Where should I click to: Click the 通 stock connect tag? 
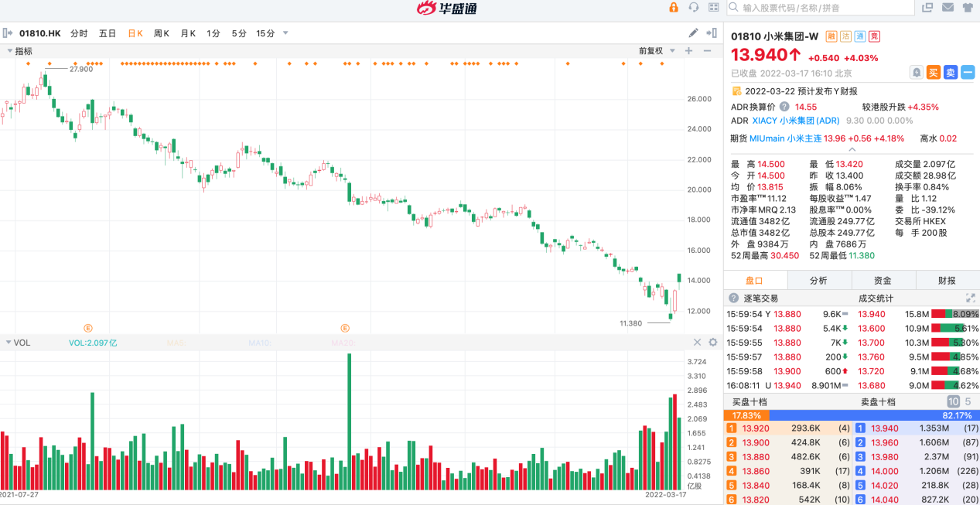point(860,36)
